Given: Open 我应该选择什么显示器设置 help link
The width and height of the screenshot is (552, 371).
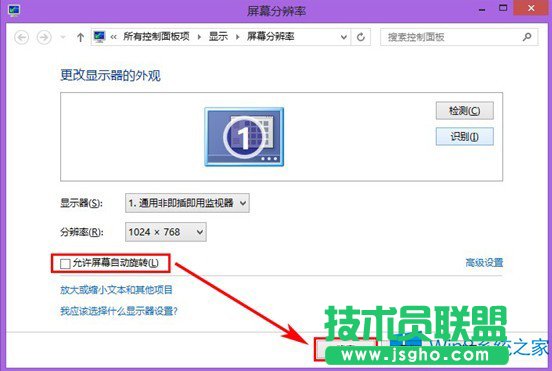Looking at the screenshot, I should point(119,311).
